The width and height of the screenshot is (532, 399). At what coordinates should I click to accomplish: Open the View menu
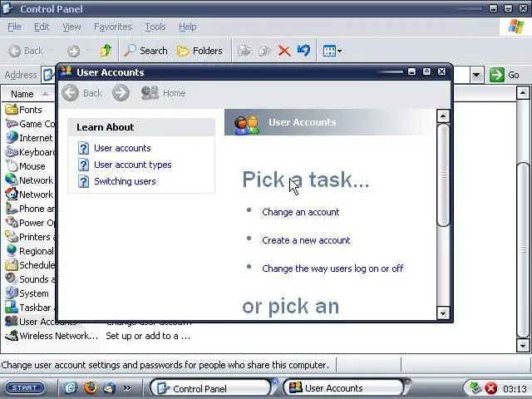click(x=71, y=27)
